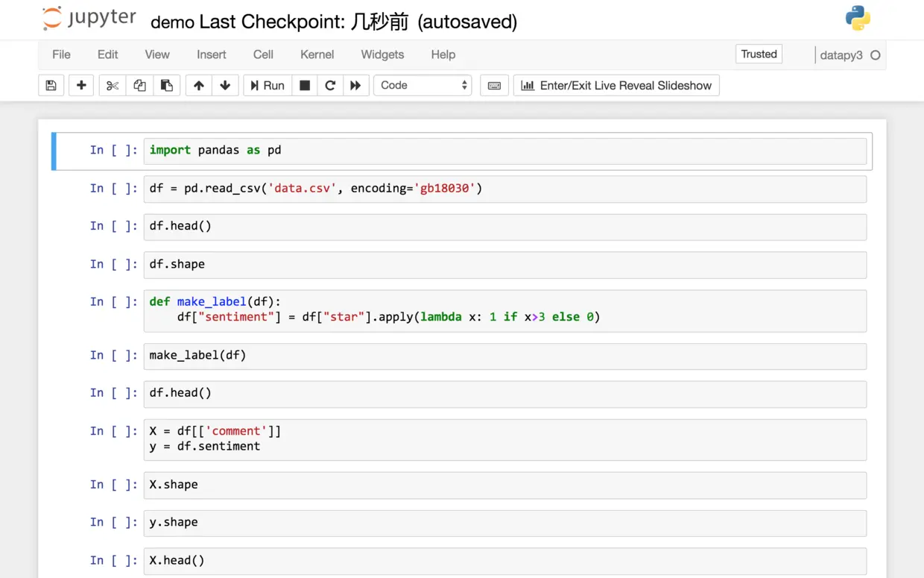Open the Help menu
The height and width of the screenshot is (578, 924).
pos(443,54)
